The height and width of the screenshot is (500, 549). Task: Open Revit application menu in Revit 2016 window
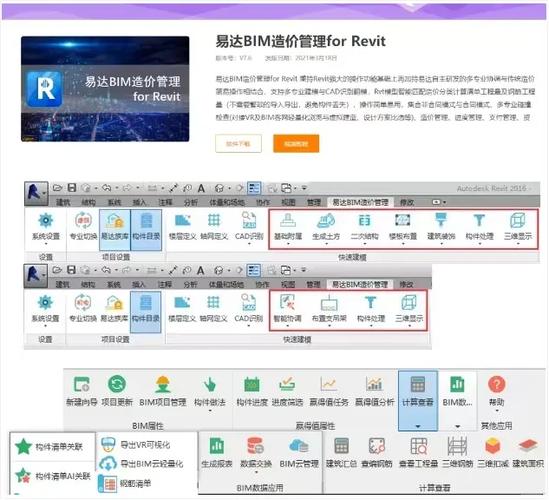pos(36,193)
